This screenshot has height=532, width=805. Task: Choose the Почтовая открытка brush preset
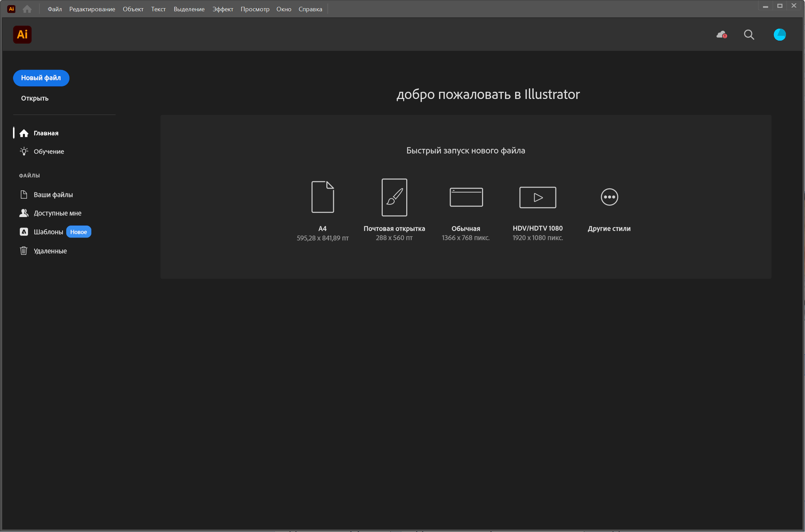tap(394, 197)
